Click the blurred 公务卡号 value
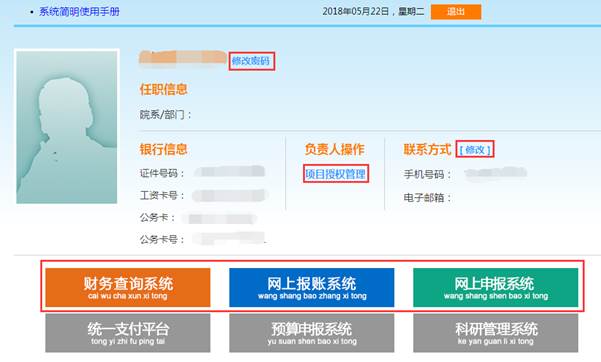Viewport: 601px width, 362px height. point(229,239)
